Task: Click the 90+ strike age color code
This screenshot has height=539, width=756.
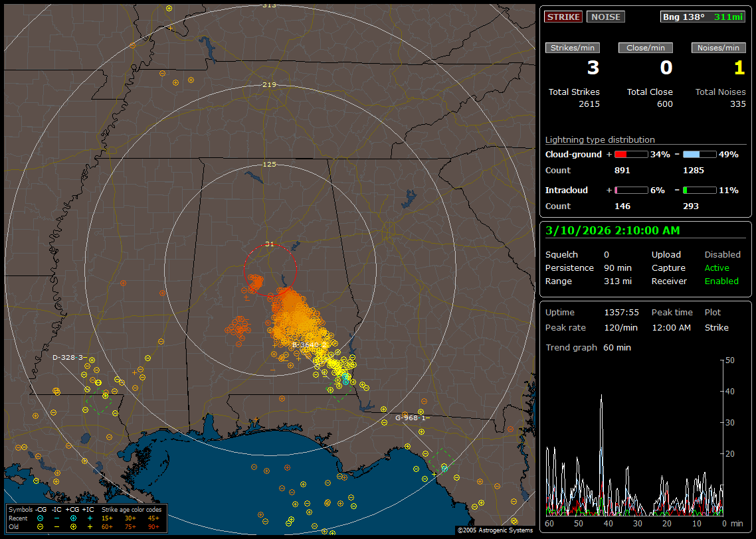Action: coord(153,526)
